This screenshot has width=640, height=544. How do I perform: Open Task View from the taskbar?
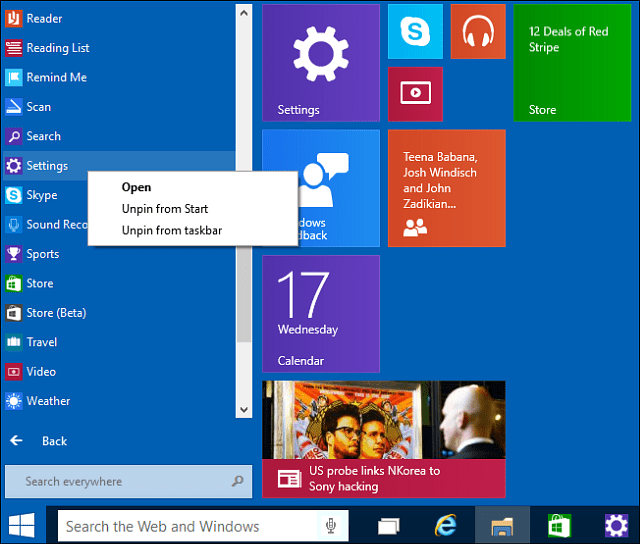(389, 526)
